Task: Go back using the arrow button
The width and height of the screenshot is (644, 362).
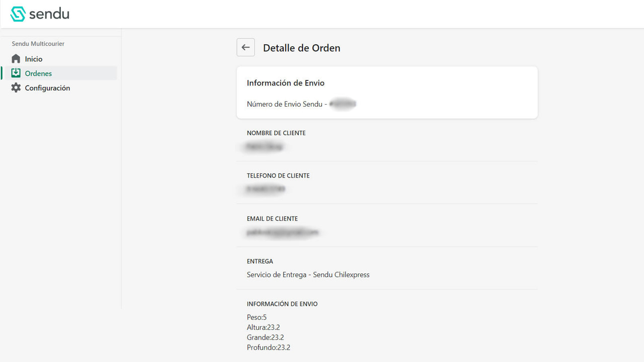Action: point(246,47)
